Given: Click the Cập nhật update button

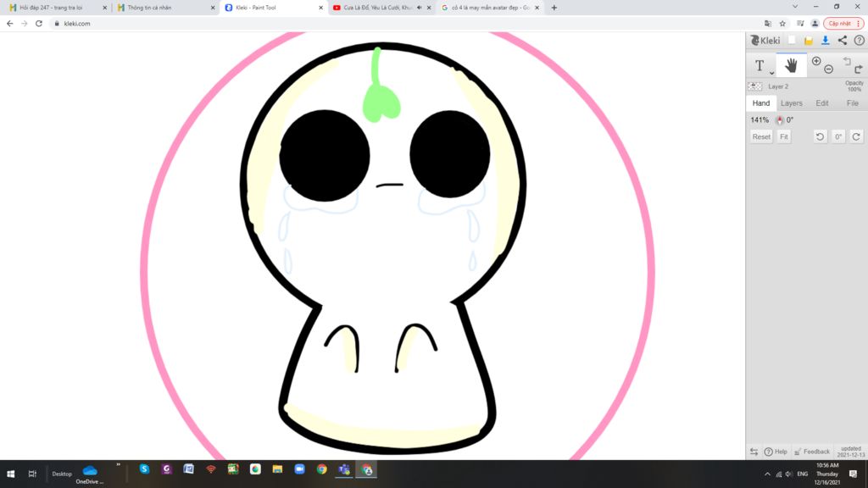Looking at the screenshot, I should click(843, 23).
